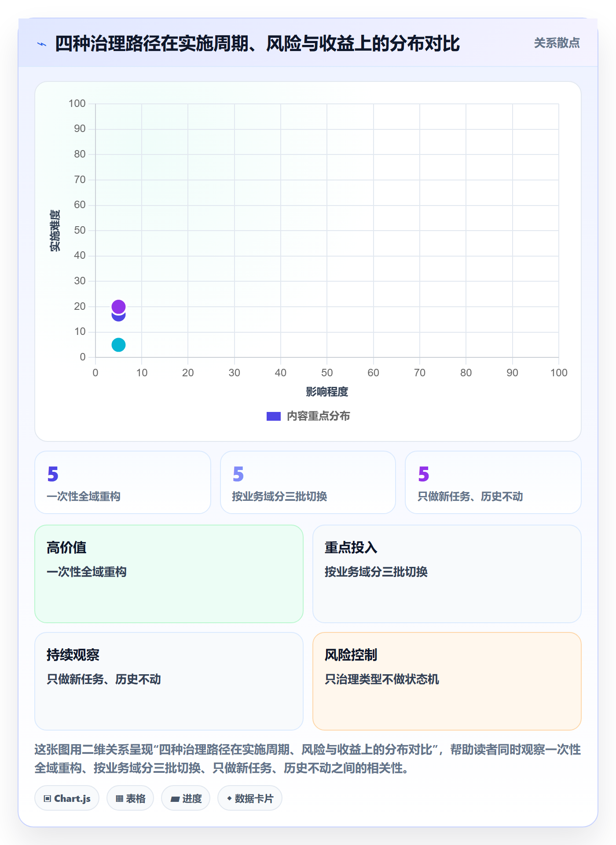Click the number 5 above 只做新任务、历史不动

point(423,474)
